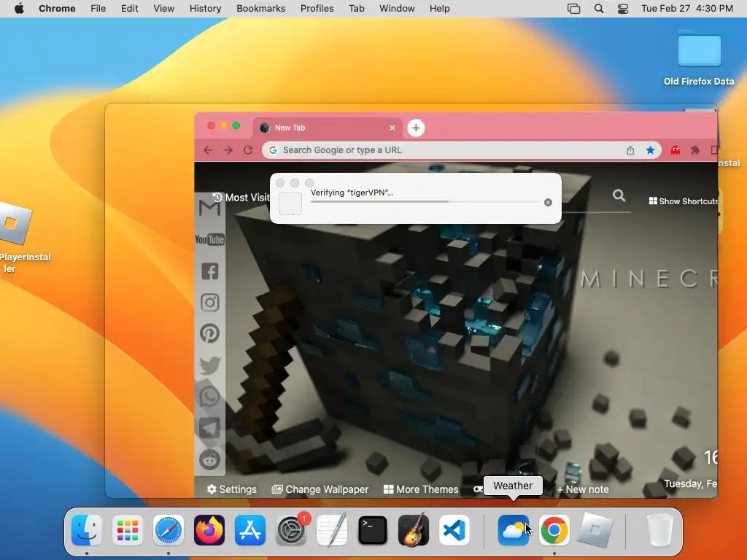Click the Stage Manager icon in menu bar
The image size is (747, 560).
[573, 9]
